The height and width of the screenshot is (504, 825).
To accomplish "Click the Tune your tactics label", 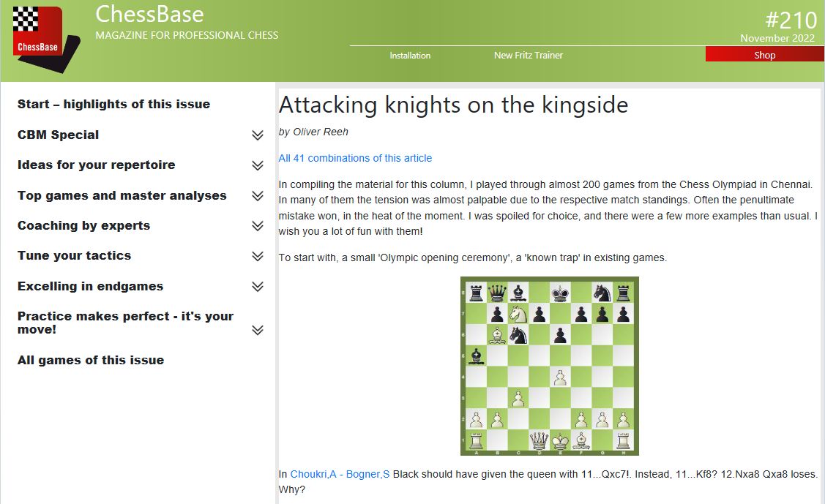I will (74, 255).
